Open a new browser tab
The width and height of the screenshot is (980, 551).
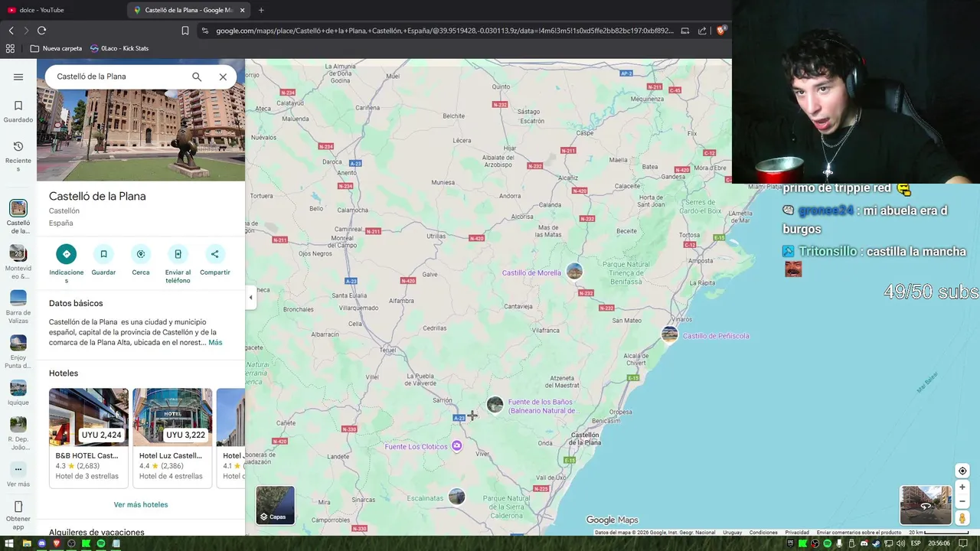(261, 10)
